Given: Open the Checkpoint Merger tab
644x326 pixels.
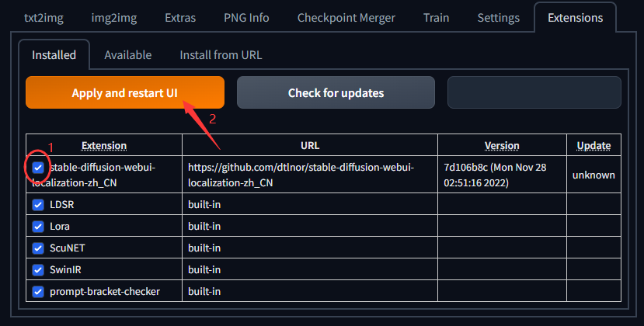Looking at the screenshot, I should click(346, 17).
